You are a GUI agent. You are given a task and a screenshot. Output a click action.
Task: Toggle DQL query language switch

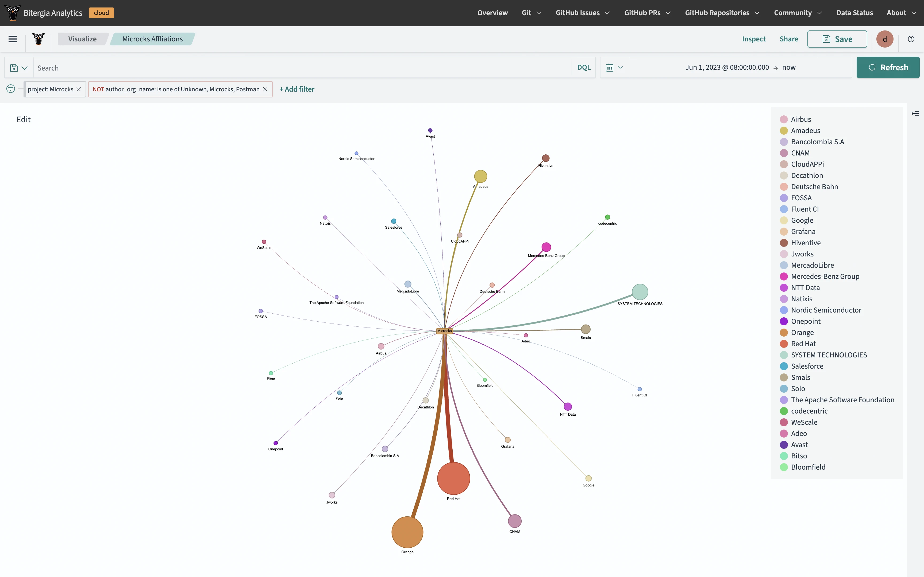tap(583, 68)
